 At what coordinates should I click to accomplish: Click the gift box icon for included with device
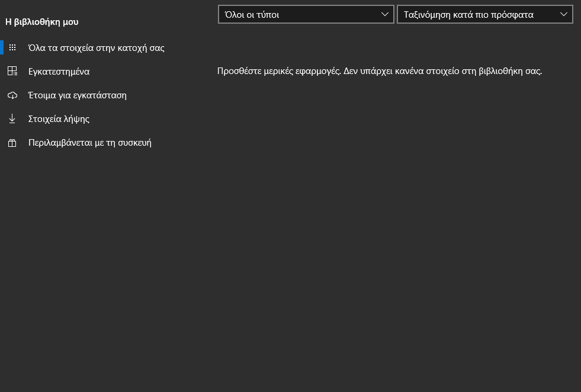click(x=12, y=143)
